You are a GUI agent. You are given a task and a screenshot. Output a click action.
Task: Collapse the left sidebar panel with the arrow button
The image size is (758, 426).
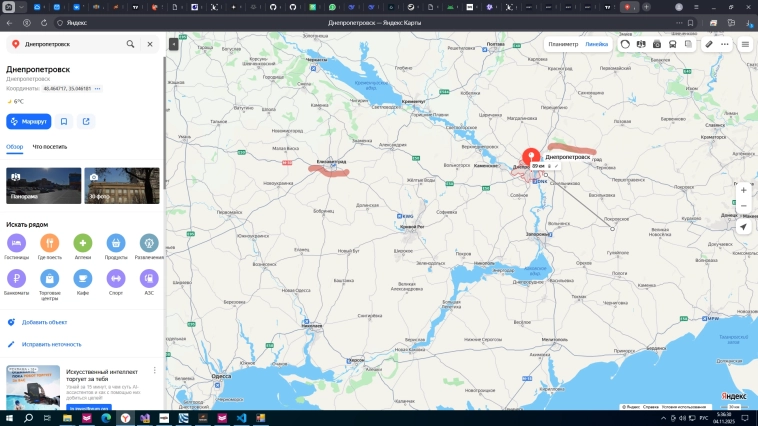(174, 44)
